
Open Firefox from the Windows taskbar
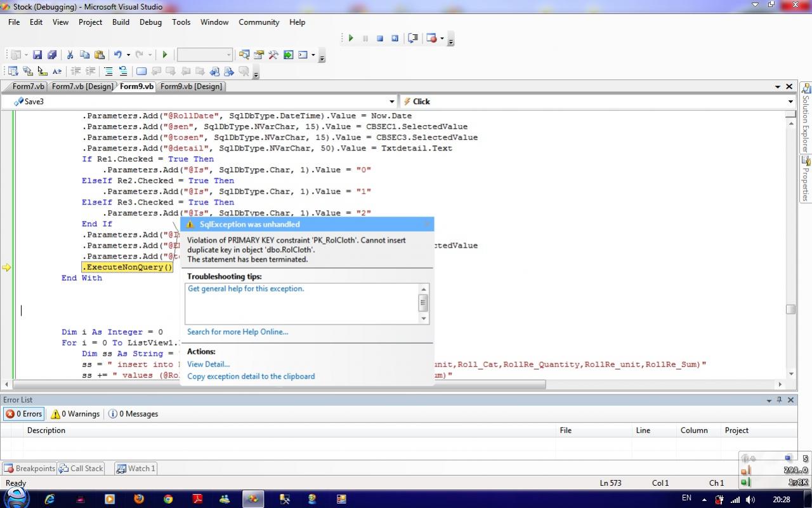click(139, 499)
